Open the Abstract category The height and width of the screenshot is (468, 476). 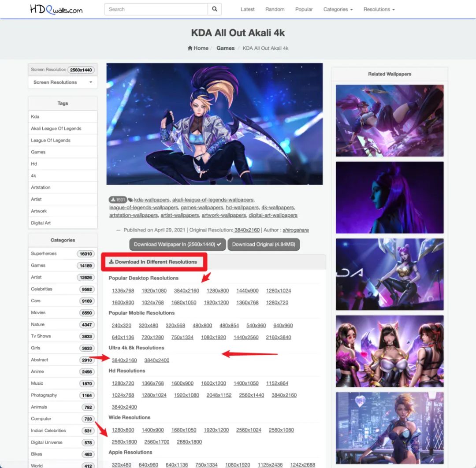click(x=63, y=360)
